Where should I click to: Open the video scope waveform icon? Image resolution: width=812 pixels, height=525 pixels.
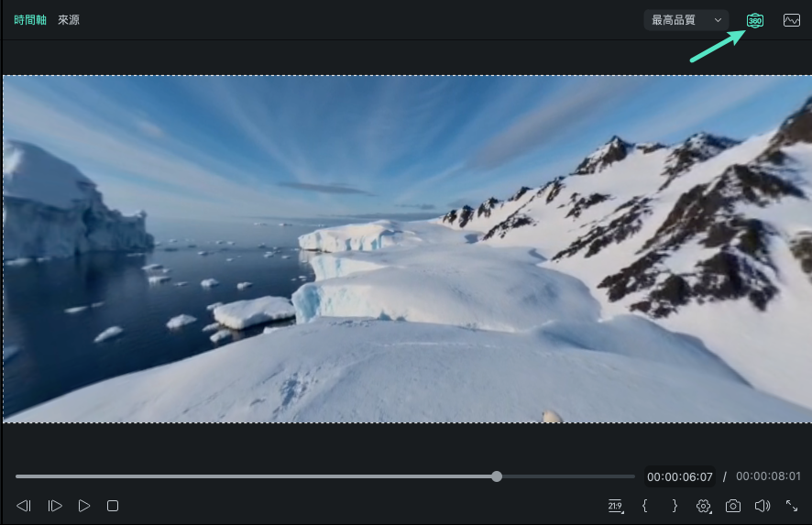coord(791,21)
